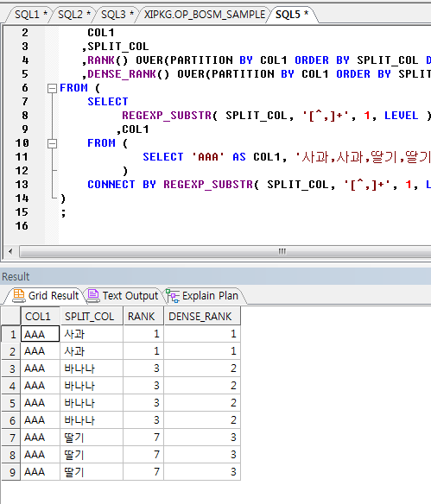Select grid row header 7
The width and height of the screenshot is (431, 504).
click(x=11, y=438)
